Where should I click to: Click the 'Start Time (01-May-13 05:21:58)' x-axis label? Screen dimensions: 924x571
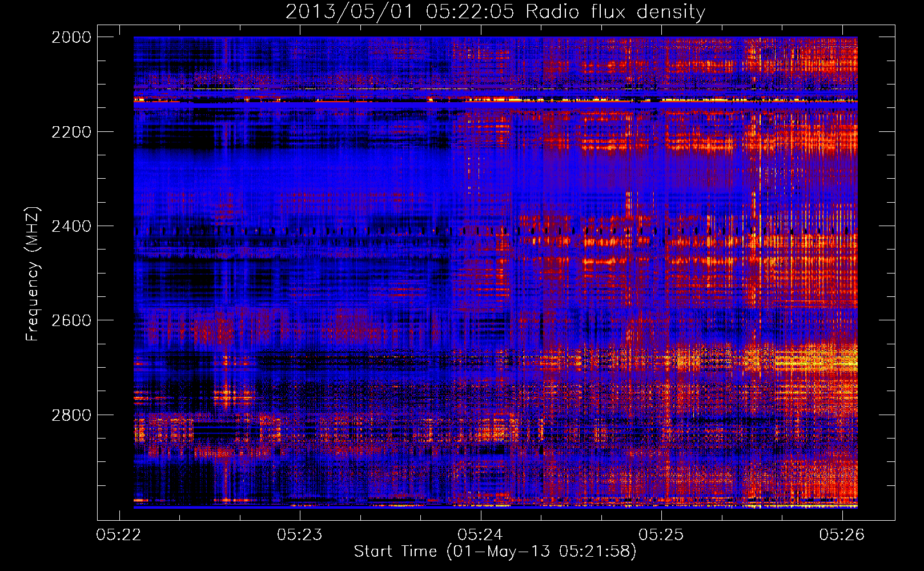[495, 551]
